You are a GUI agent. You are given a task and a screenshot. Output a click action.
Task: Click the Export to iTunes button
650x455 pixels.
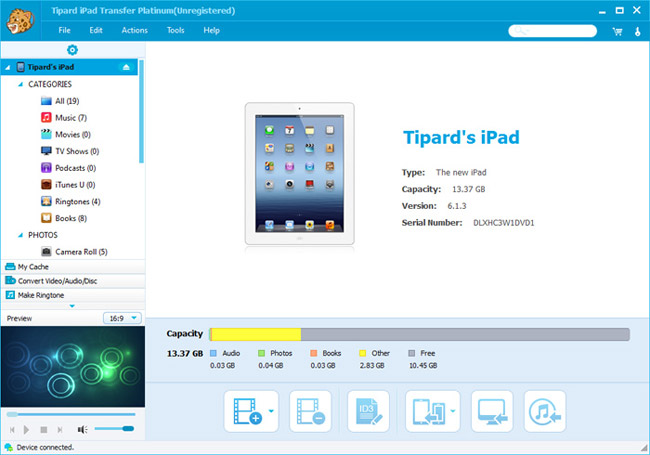click(545, 411)
